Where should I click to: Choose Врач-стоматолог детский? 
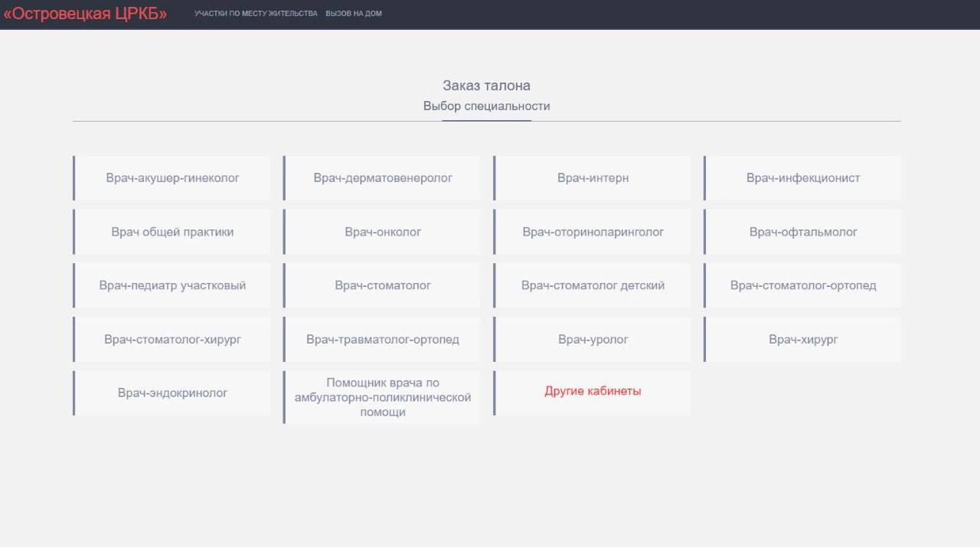(x=593, y=285)
